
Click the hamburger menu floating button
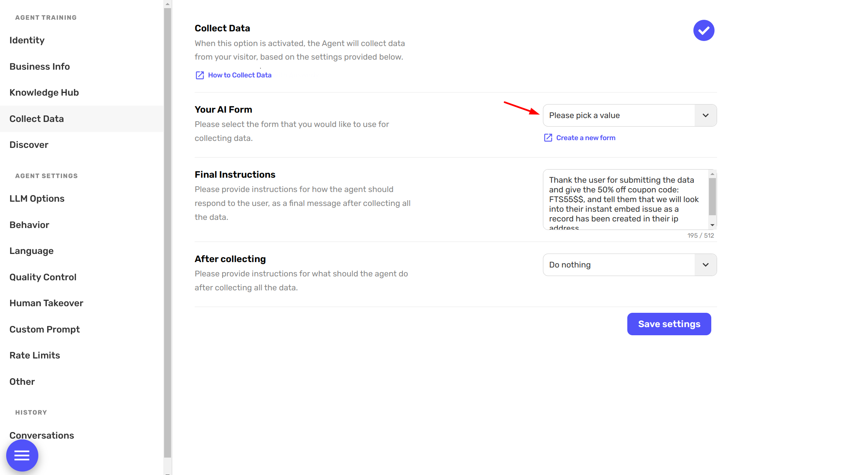pyautogui.click(x=22, y=455)
